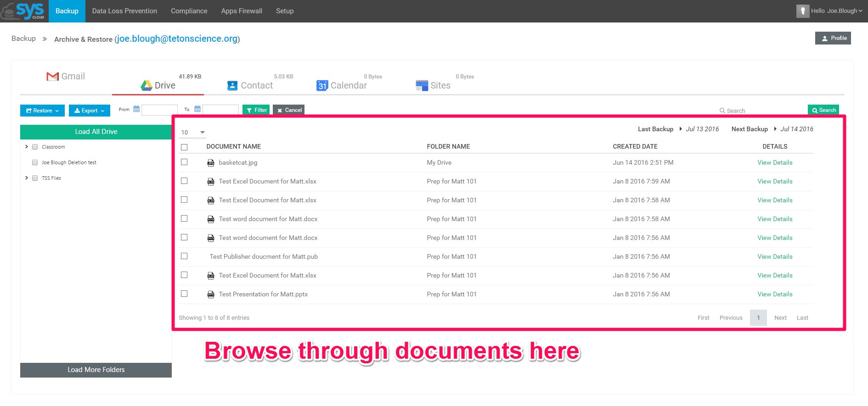Go to the Next page link
This screenshot has height=406, width=868.
780,317
